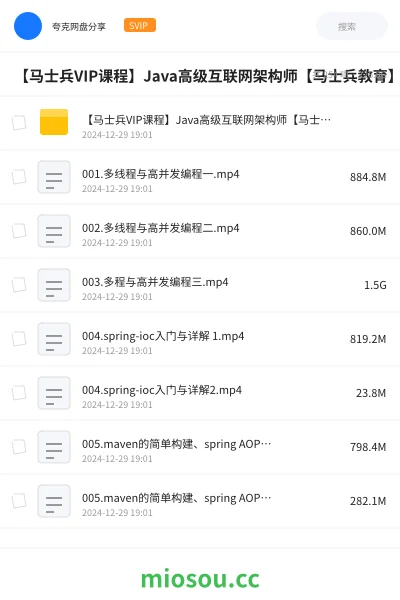
Task: Click file icon for 002.多线程与高并发编程二.mp4
Action: coord(54,231)
